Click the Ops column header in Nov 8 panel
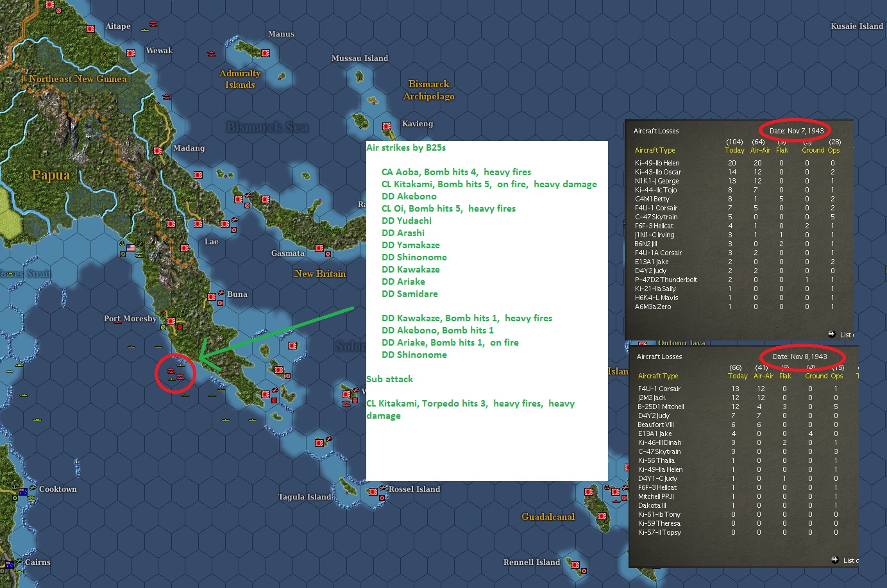This screenshot has width=887, height=588. click(837, 376)
